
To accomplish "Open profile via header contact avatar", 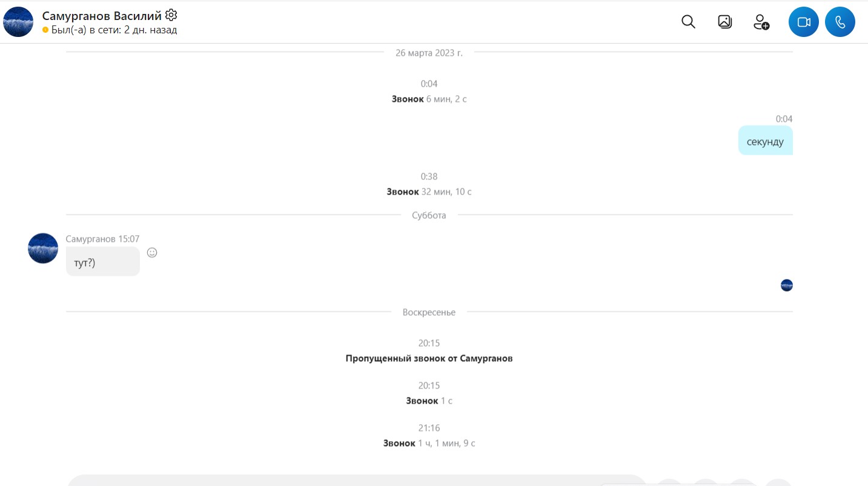I will pos(18,22).
